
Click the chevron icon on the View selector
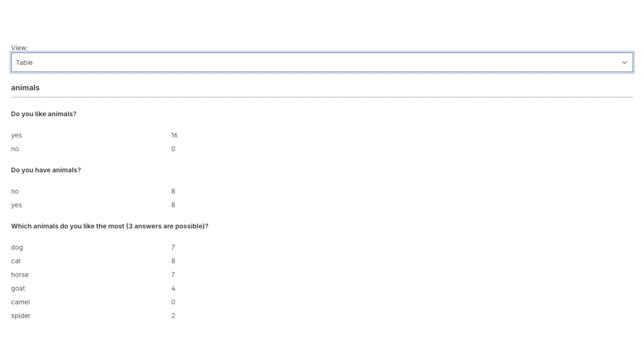click(x=625, y=62)
